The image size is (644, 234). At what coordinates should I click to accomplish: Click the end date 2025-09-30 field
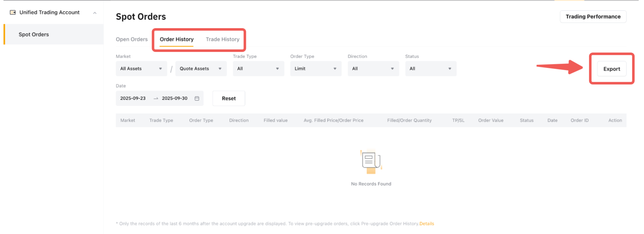click(175, 98)
